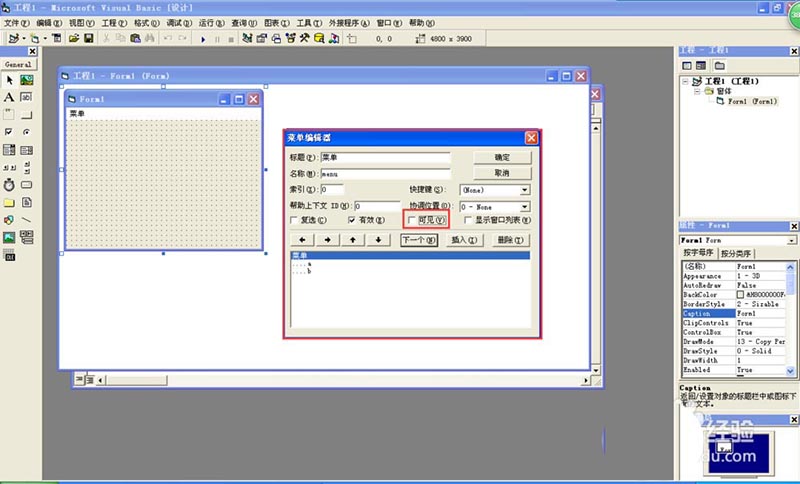This screenshot has height=484, width=800.
Task: Click the 确定 button in menu editor
Action: (502, 158)
